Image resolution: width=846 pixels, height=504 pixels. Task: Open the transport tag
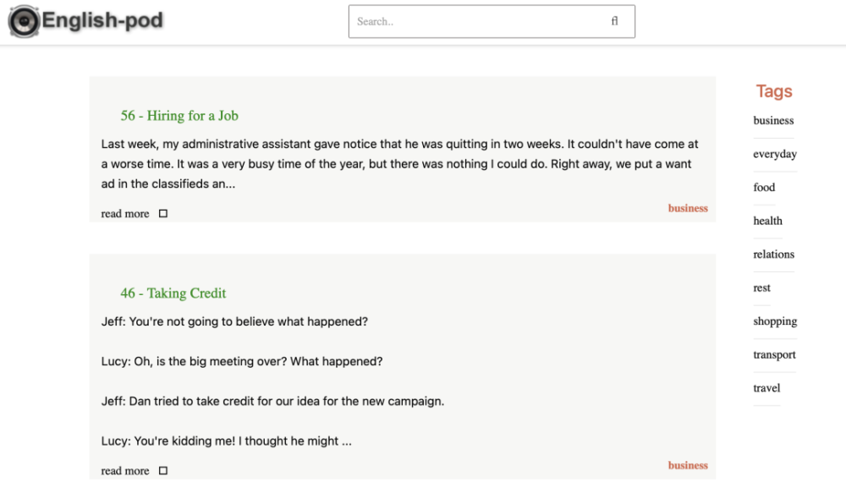pos(774,354)
